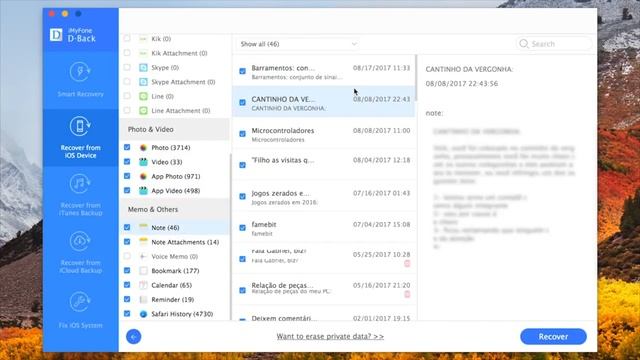Select App Video (498) category

[x=176, y=191]
